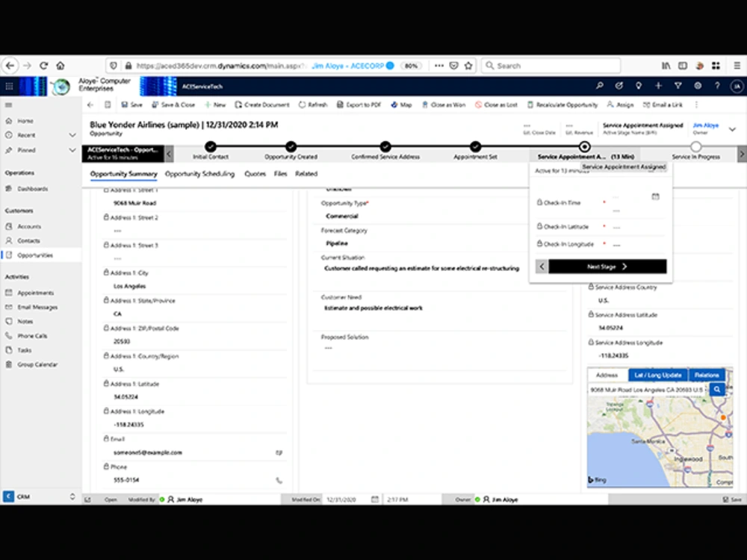The width and height of the screenshot is (747, 560).
Task: Go back with the browser back arrow
Action: click(10, 66)
